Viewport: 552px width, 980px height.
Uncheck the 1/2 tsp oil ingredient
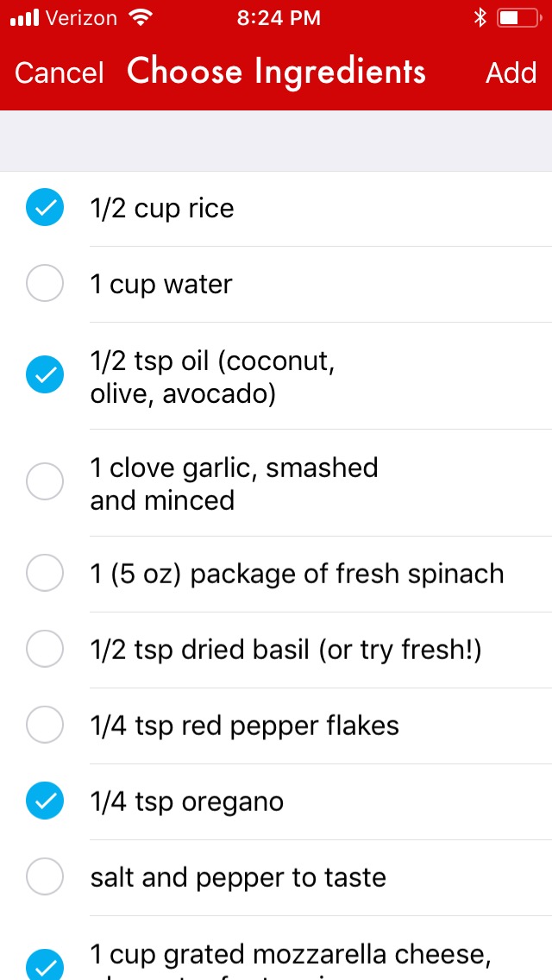(45, 374)
